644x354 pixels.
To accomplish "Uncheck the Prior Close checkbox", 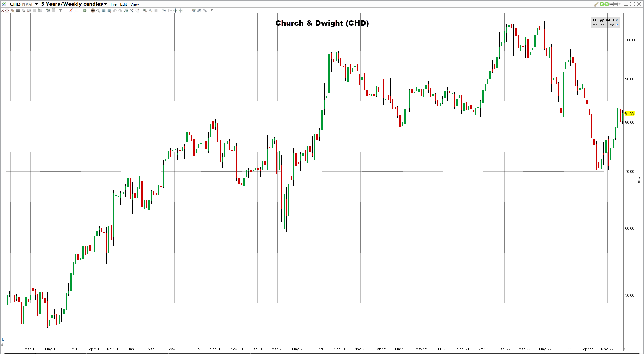I will [x=617, y=25].
